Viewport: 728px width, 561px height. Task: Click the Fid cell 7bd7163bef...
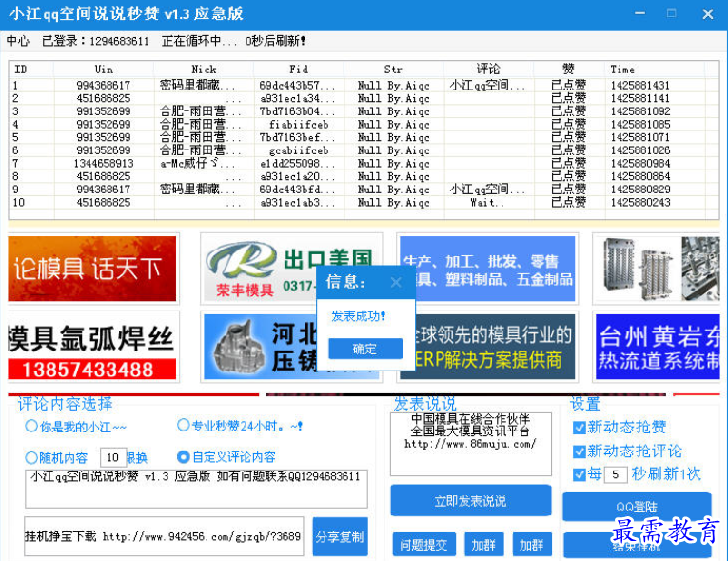[x=297, y=137]
